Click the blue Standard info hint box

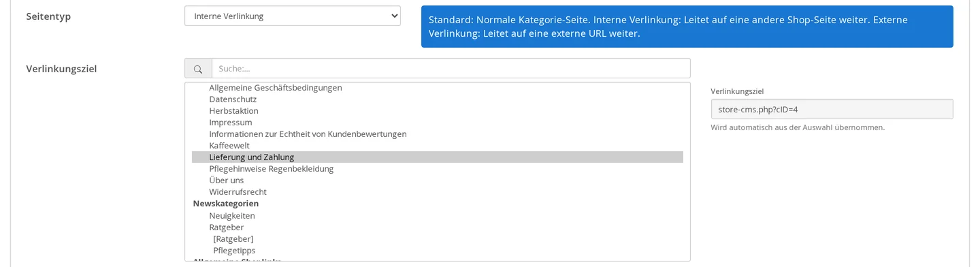(687, 27)
